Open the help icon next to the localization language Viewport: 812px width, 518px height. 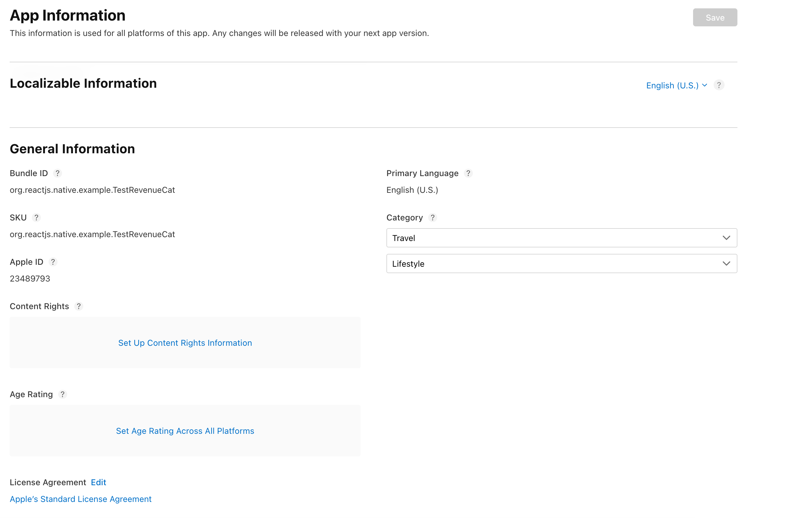(718, 85)
